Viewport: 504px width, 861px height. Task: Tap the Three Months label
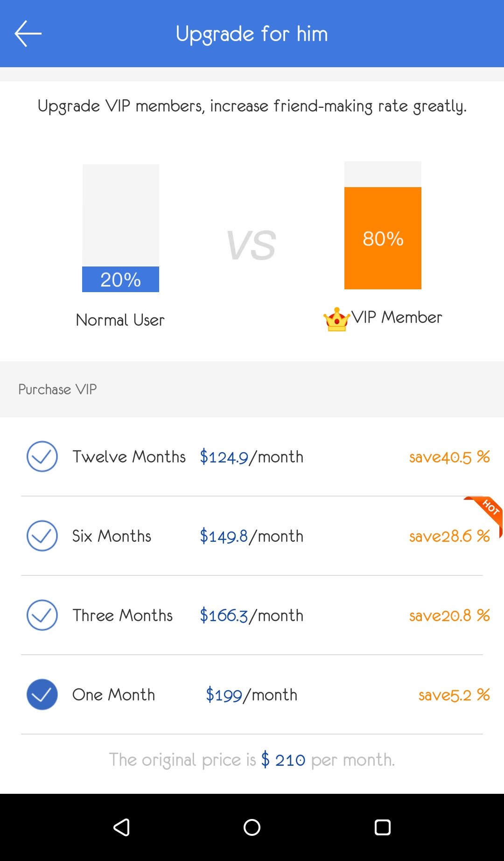122,616
